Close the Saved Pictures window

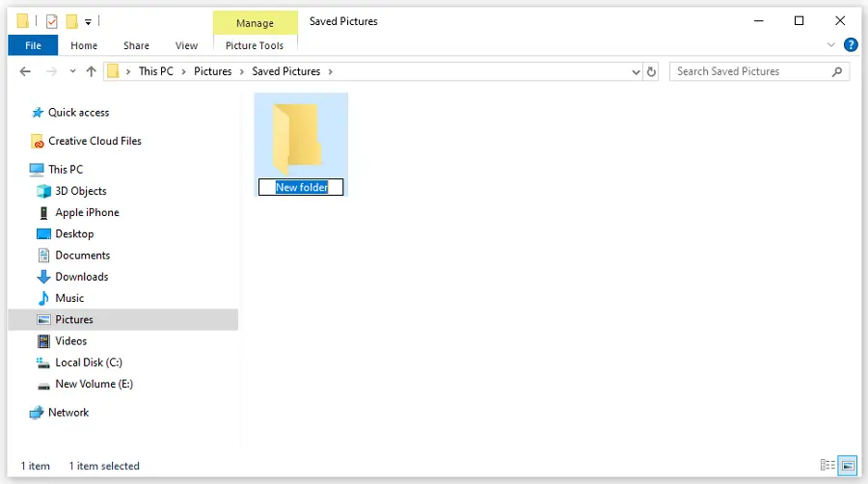pos(840,21)
